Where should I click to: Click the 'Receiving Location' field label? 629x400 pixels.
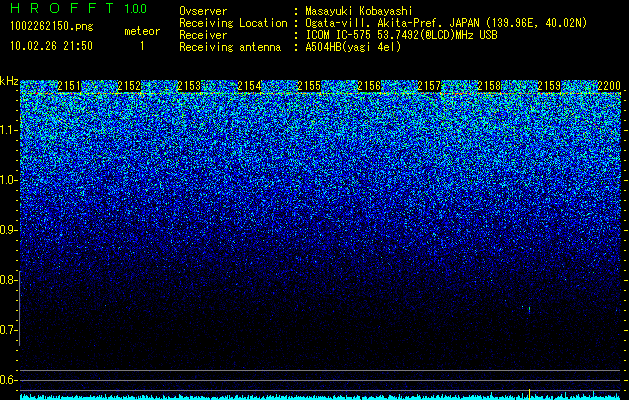(233, 23)
